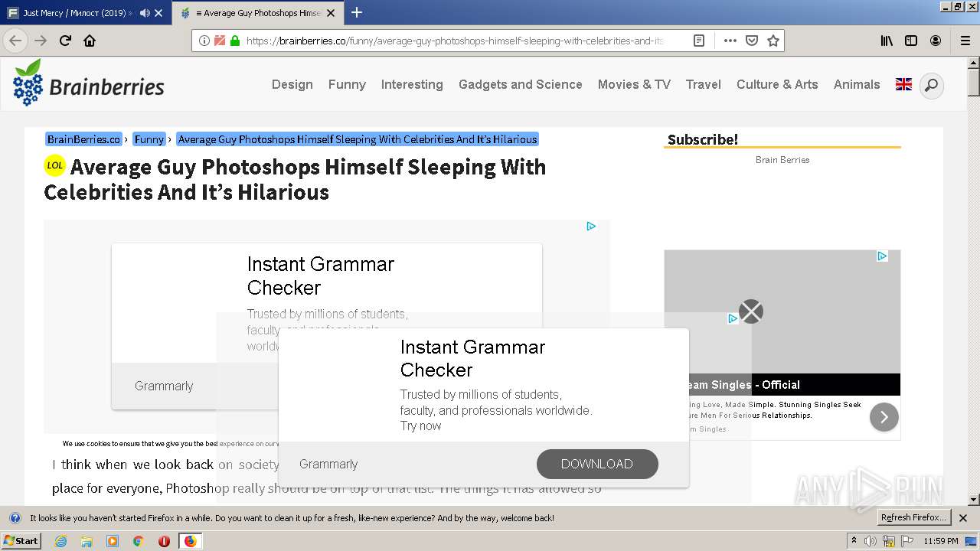Open the Funny menu category

[x=347, y=84]
